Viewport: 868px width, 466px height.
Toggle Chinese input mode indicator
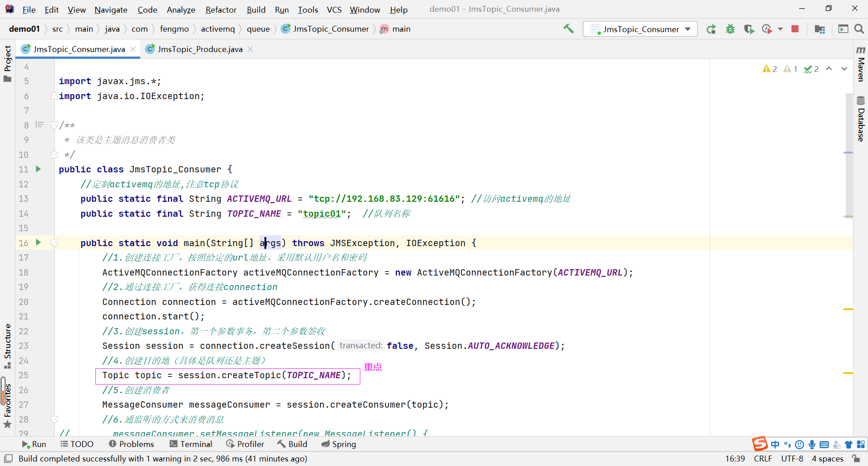point(775,444)
